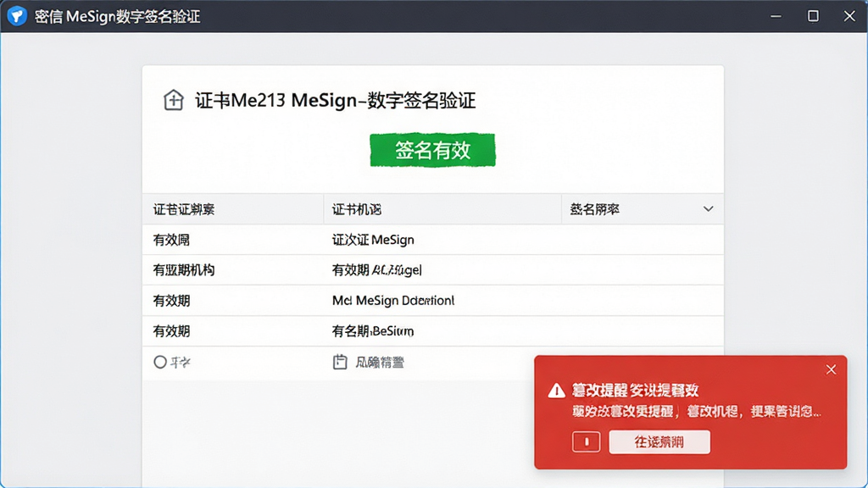Click the MeSign shield logo in title bar
The width and height of the screenshot is (868, 488).
(17, 15)
